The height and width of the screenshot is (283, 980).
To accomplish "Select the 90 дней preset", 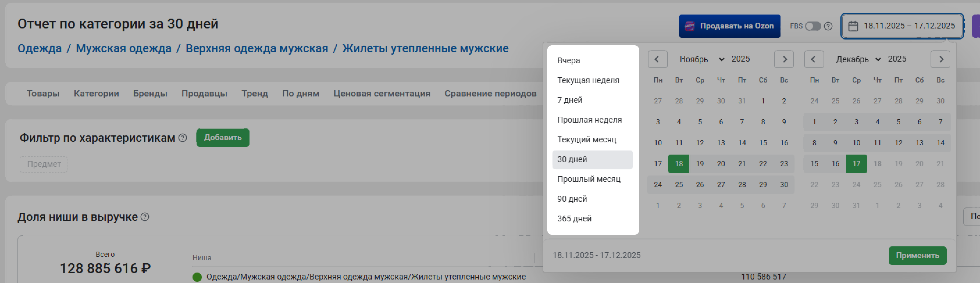I will point(572,199).
